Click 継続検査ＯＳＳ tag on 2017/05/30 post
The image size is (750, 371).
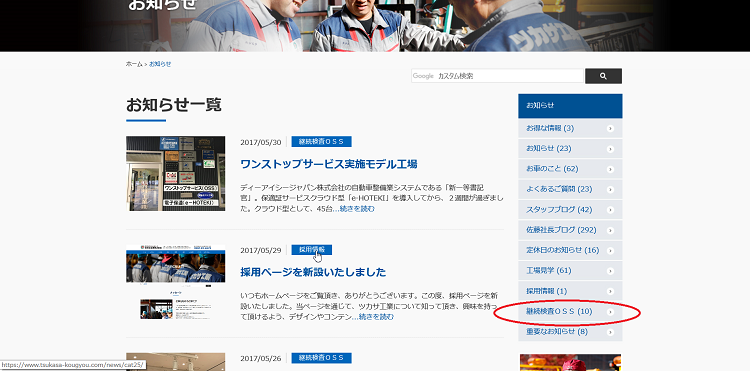[x=321, y=142]
